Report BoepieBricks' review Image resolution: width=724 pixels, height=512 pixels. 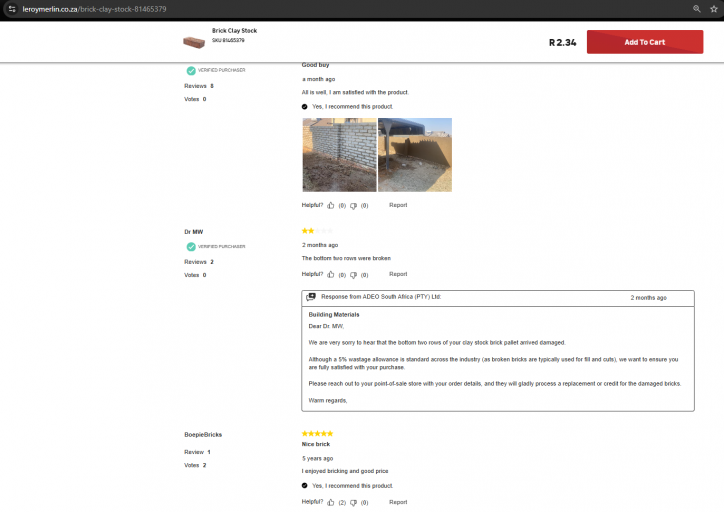click(x=398, y=502)
